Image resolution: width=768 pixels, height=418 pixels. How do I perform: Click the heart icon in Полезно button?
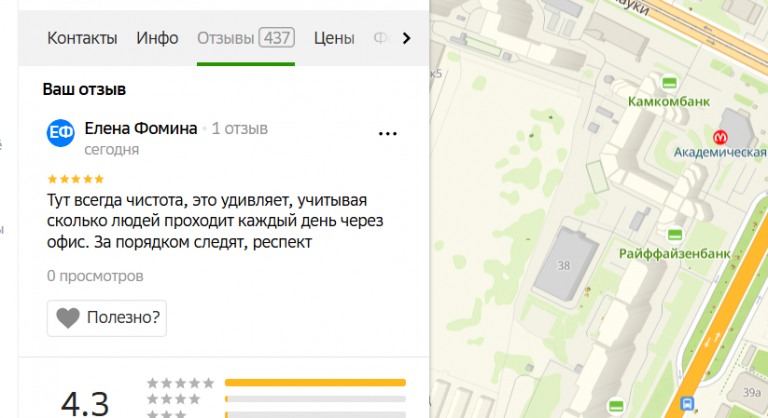pyautogui.click(x=68, y=318)
